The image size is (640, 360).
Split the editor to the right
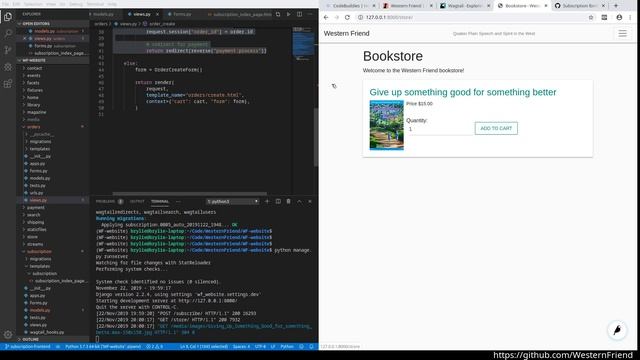click(299, 14)
